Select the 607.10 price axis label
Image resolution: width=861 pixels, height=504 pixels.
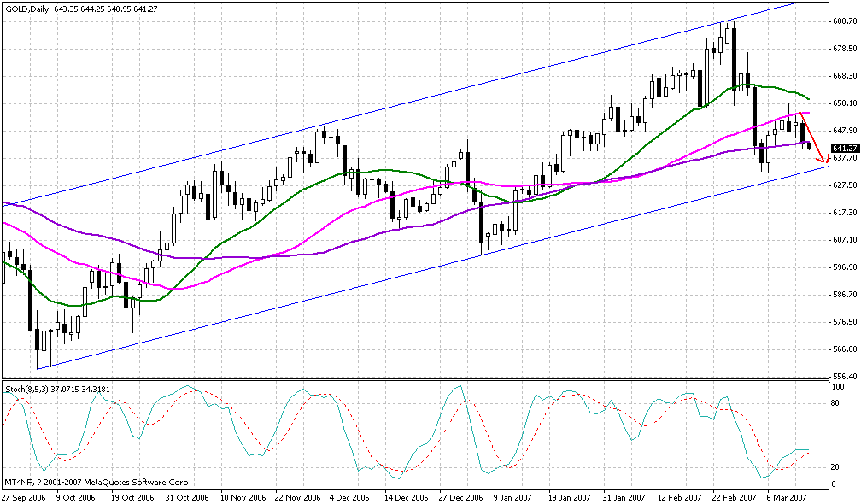(x=845, y=240)
